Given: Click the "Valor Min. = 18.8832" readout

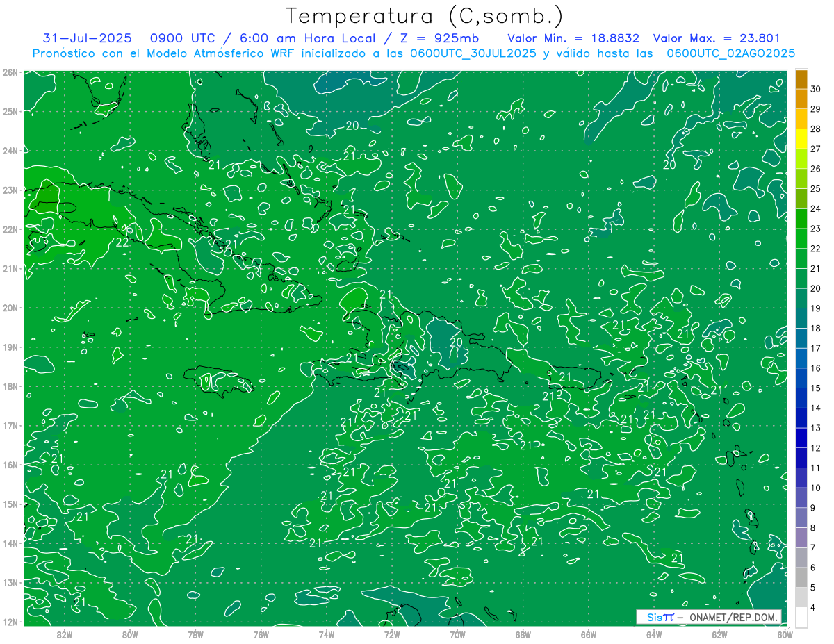Looking at the screenshot, I should [573, 38].
